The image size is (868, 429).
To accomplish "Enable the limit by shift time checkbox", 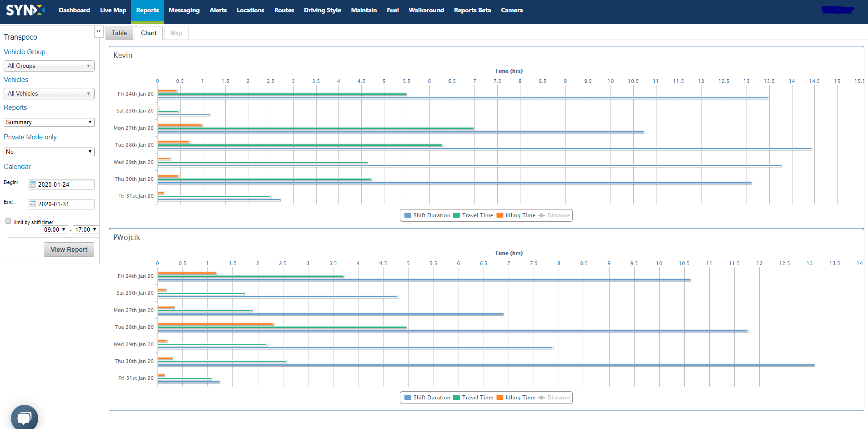I will tap(8, 221).
